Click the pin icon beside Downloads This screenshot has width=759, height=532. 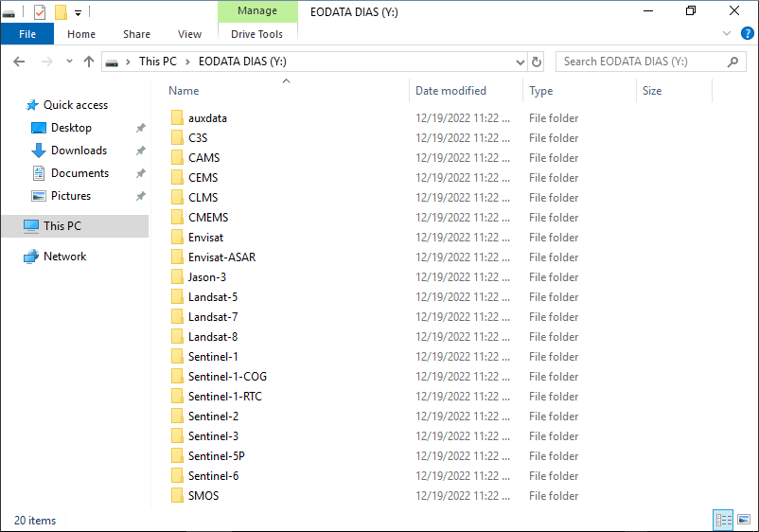[x=140, y=151]
